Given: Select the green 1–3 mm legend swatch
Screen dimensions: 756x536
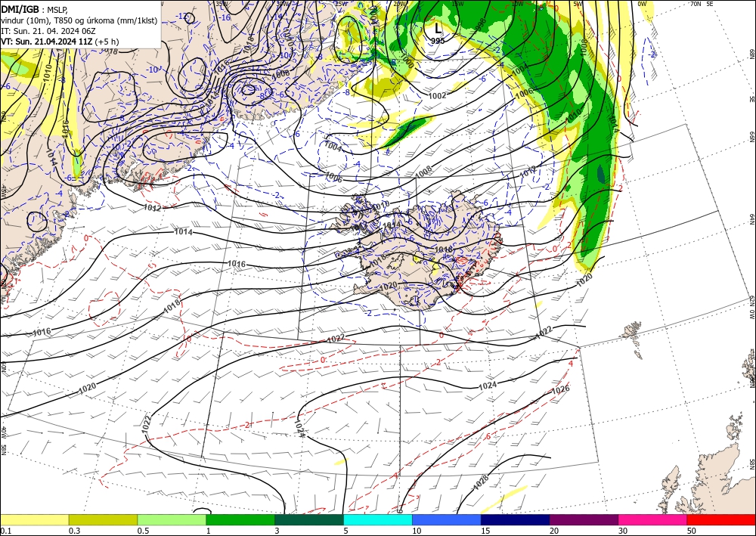Looking at the screenshot, I should tap(240, 519).
